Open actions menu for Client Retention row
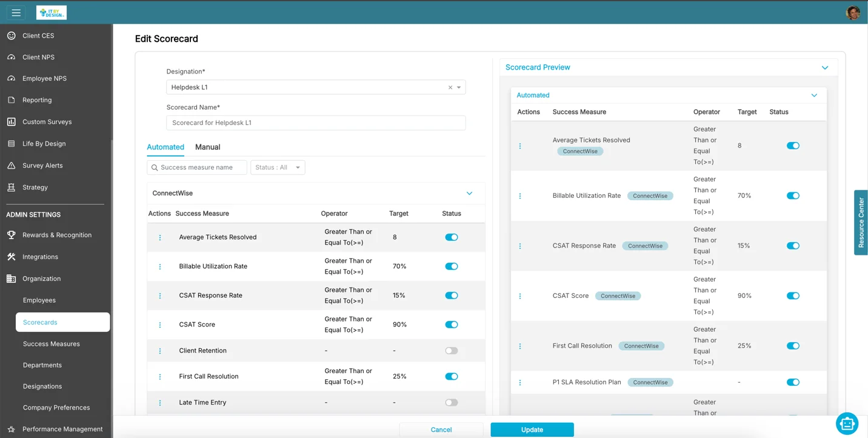 point(160,351)
